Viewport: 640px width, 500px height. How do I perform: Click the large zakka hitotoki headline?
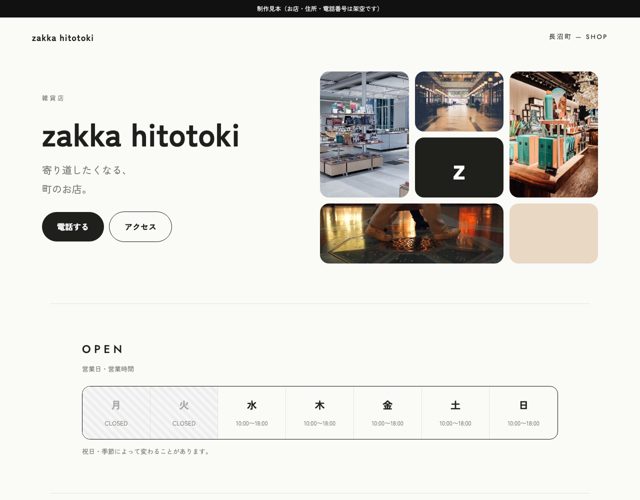coord(140,136)
